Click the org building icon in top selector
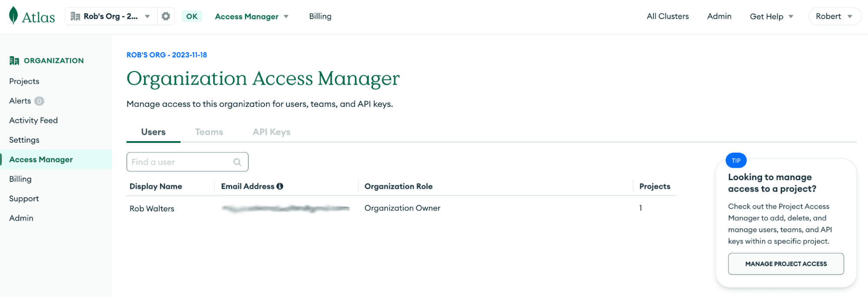This screenshot has height=297, width=868. (75, 16)
